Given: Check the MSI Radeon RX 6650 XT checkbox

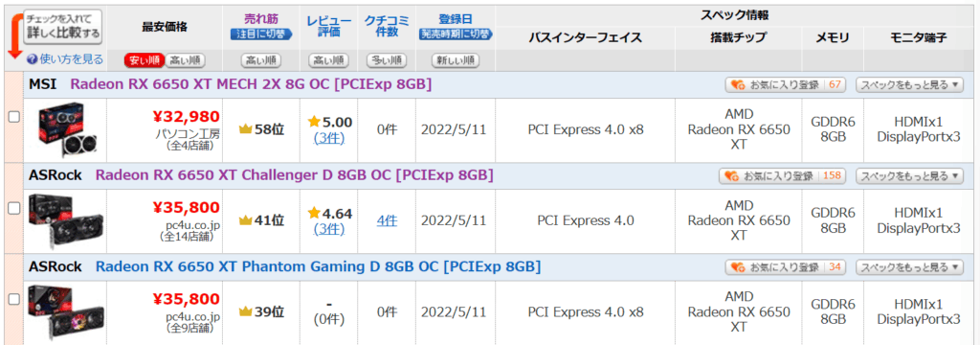Looking at the screenshot, I should pos(13,117).
